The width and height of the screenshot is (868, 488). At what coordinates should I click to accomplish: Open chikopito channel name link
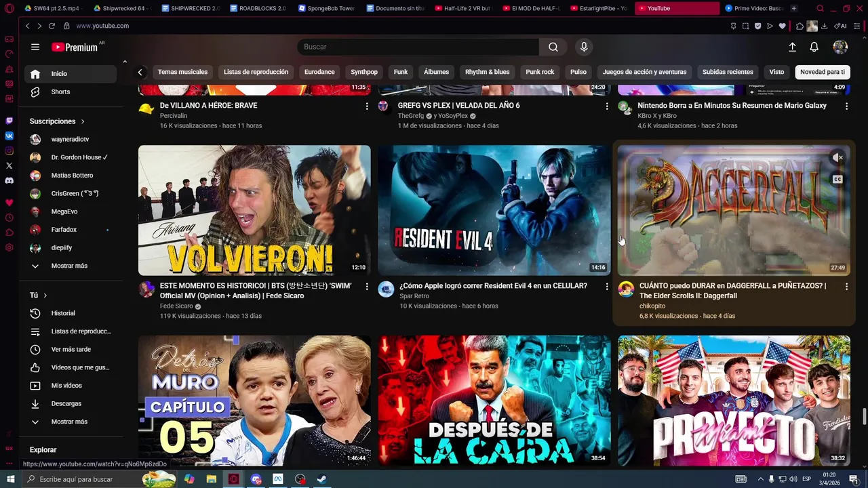tap(652, 306)
